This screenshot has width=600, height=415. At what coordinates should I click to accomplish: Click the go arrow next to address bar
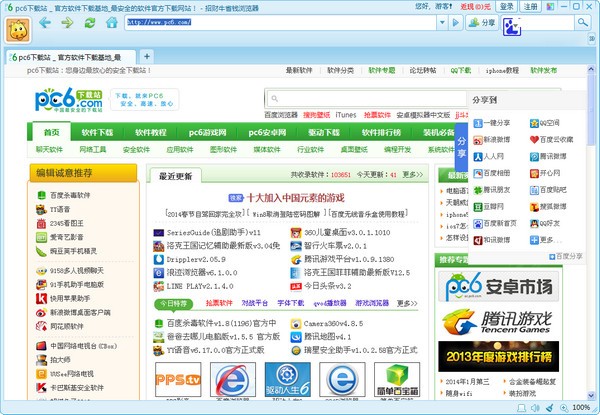pyautogui.click(x=455, y=23)
